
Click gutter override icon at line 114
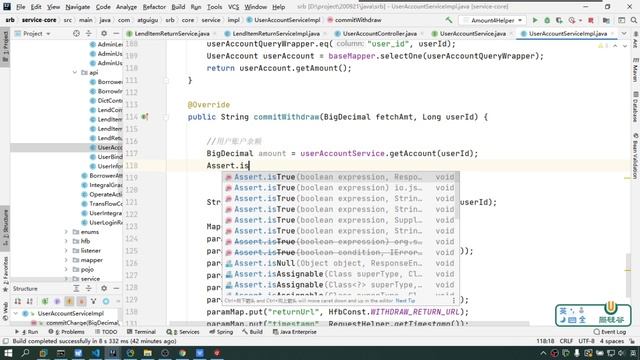[x=144, y=117]
